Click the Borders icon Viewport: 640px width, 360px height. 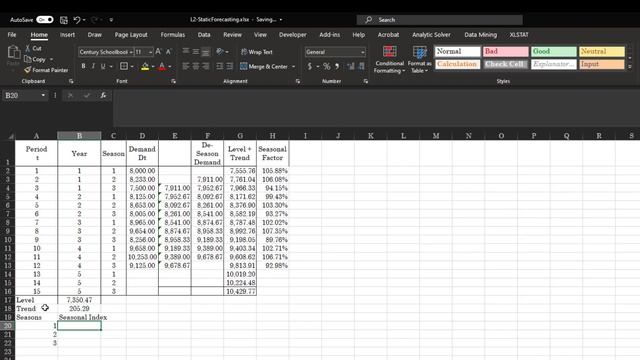point(124,66)
